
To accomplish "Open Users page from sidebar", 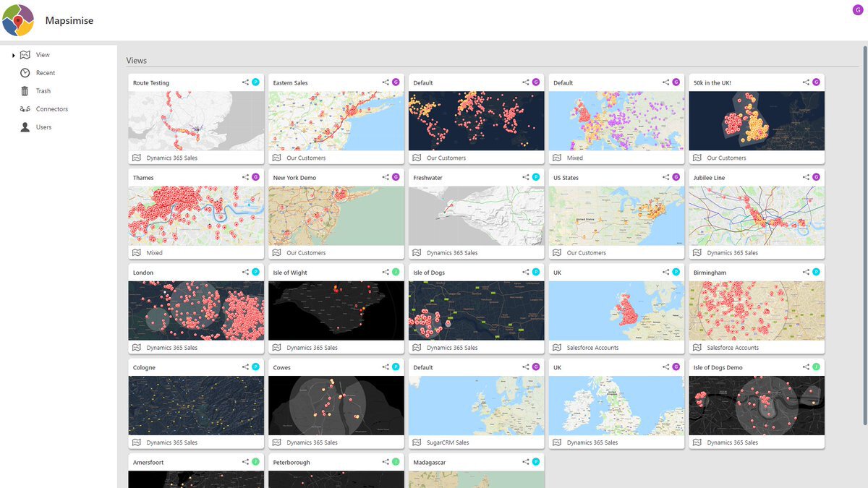I will pyautogui.click(x=43, y=127).
